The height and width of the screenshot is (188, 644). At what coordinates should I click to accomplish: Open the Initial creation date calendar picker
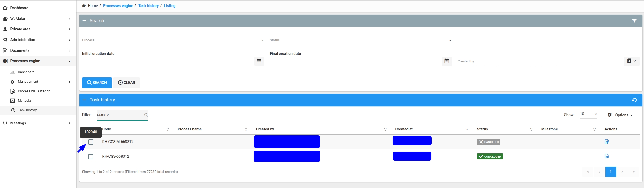click(259, 61)
